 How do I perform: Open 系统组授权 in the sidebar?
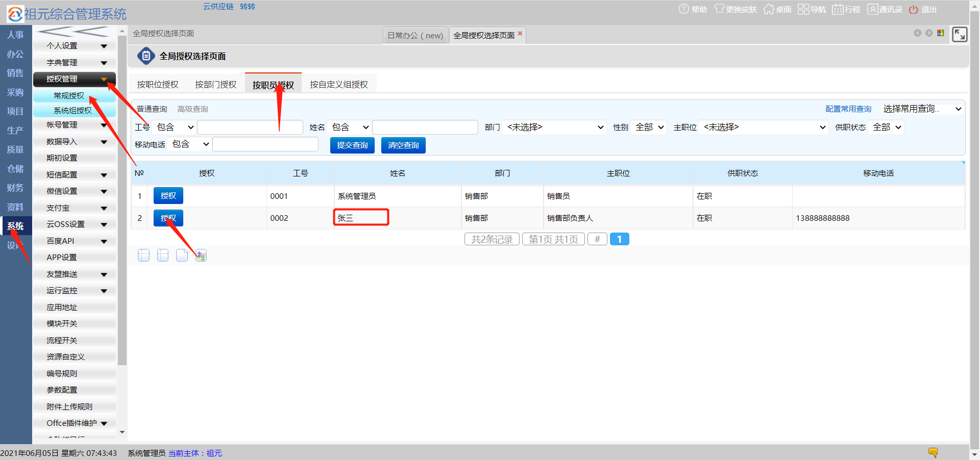tap(75, 111)
